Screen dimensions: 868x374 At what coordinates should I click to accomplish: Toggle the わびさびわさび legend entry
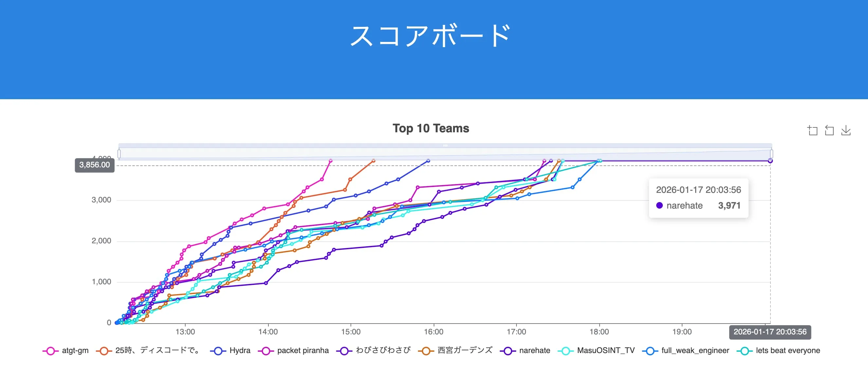pos(373,351)
